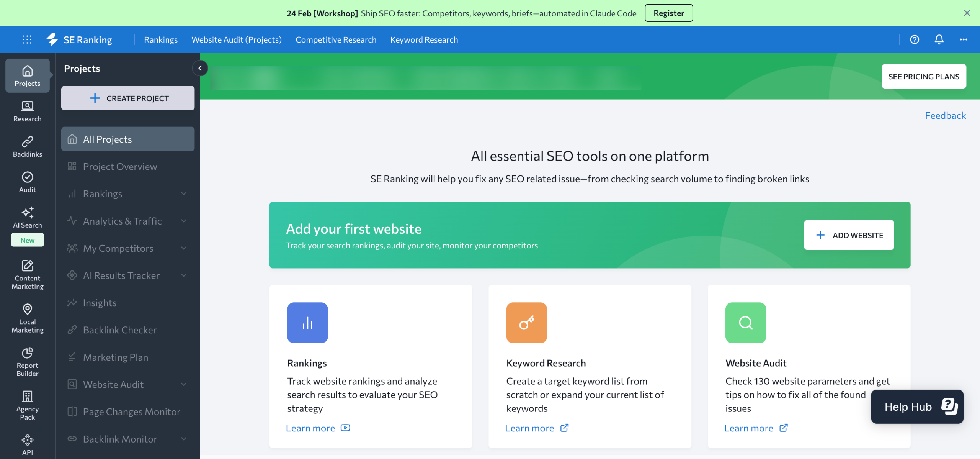Select Local Marketing sidebar icon
This screenshot has height=459, width=980.
tap(28, 318)
